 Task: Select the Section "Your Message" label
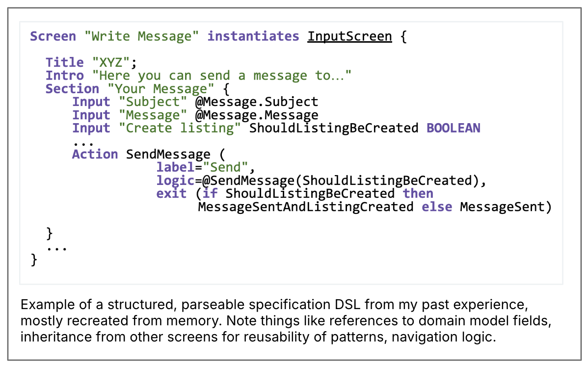130,89
